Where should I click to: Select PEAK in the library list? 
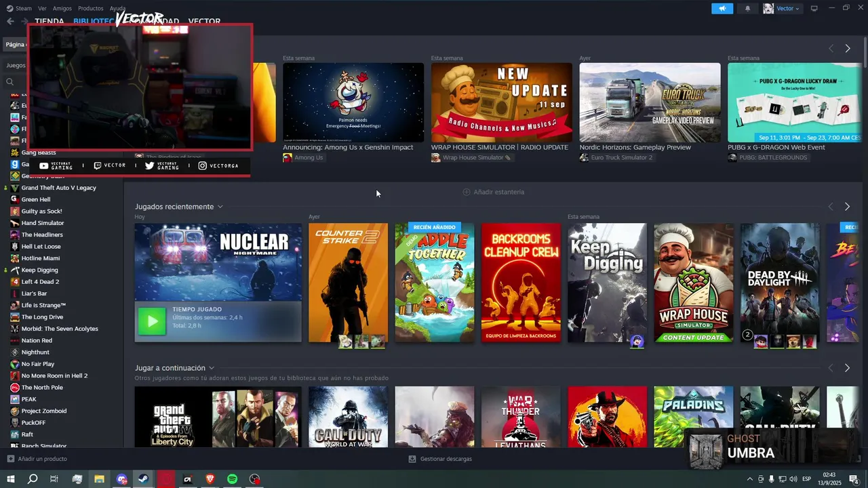28,399
